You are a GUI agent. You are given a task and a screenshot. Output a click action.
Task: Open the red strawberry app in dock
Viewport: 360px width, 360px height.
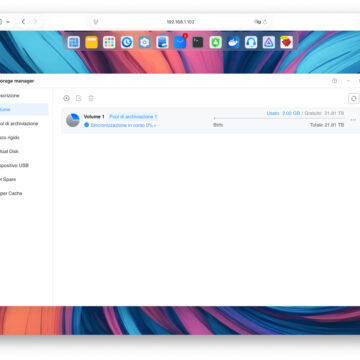[286, 42]
